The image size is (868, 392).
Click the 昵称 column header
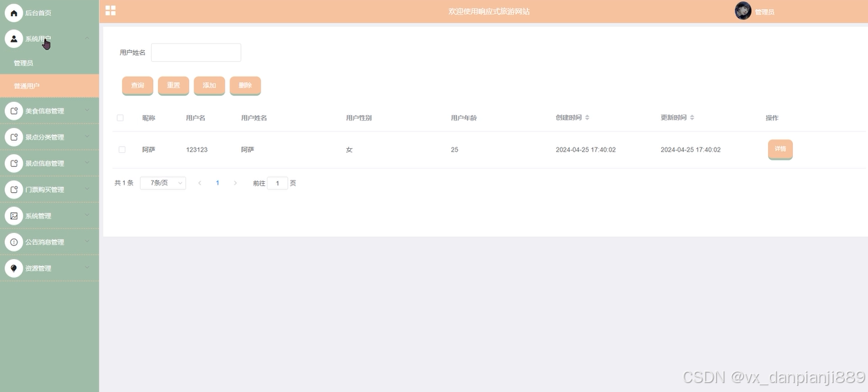click(x=149, y=118)
